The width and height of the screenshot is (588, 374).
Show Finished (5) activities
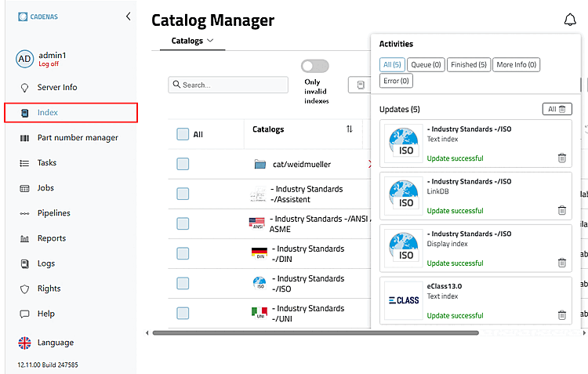click(468, 65)
